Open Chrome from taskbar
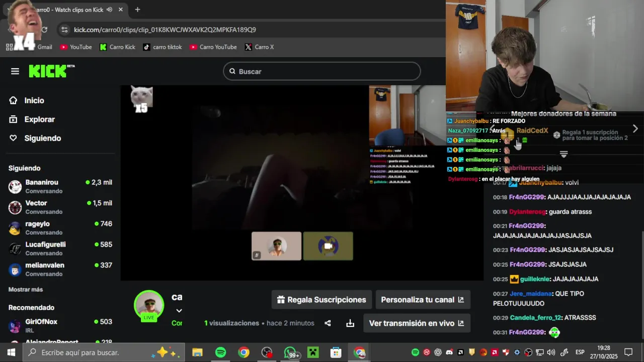The image size is (644, 362). tap(244, 352)
